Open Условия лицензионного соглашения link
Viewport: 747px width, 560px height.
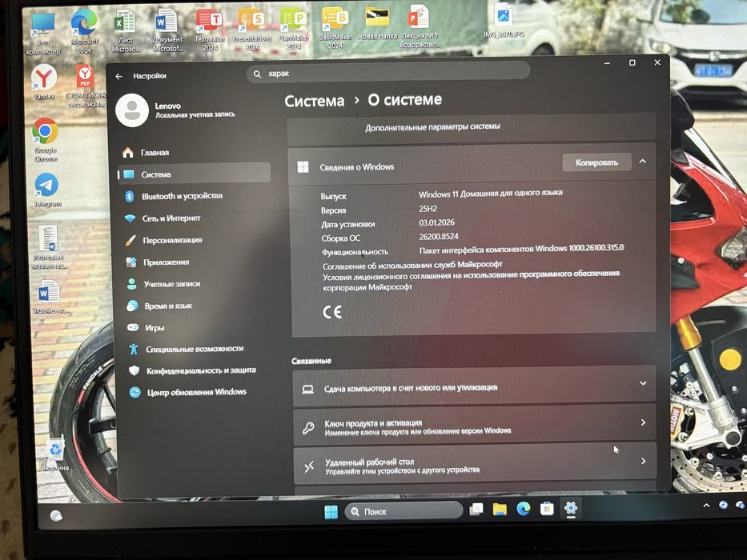pyautogui.click(x=471, y=280)
